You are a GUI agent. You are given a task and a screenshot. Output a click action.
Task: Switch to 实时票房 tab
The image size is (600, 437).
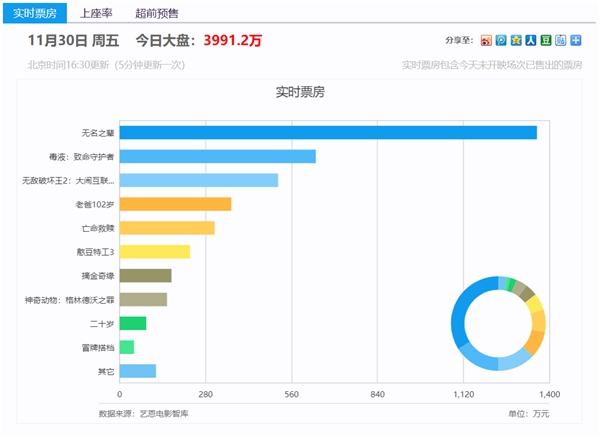pos(35,12)
